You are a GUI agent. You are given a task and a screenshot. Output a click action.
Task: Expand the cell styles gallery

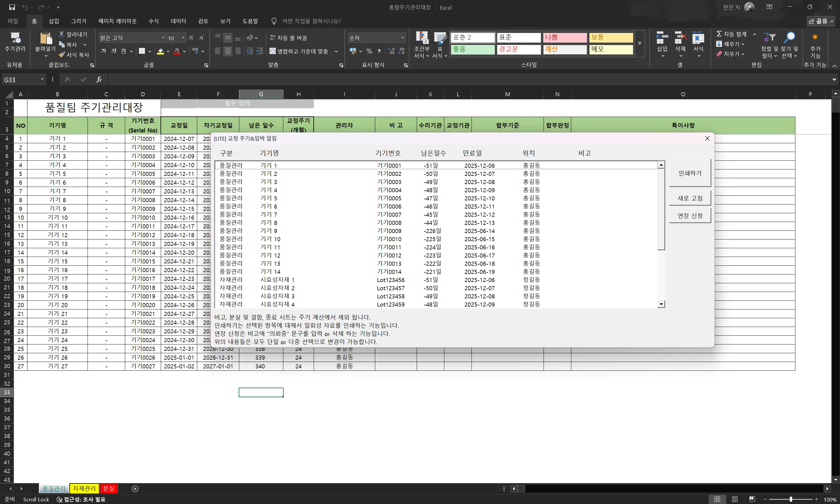[x=640, y=43]
